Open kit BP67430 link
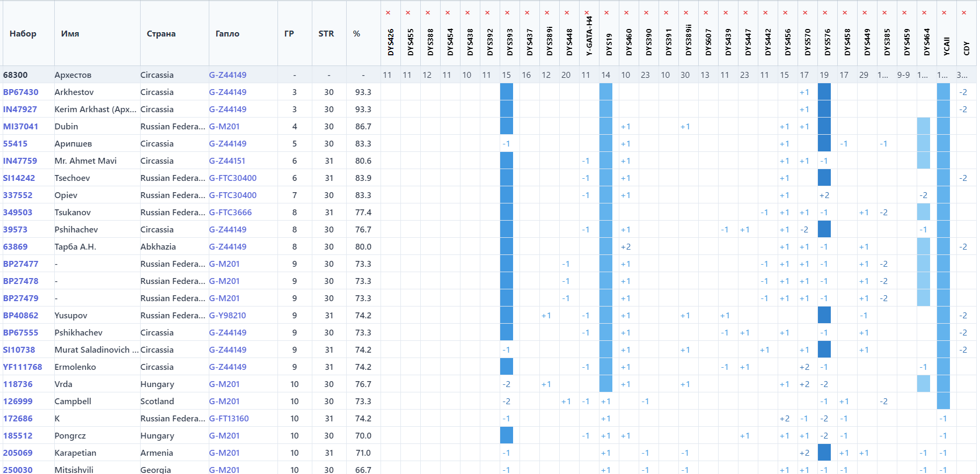The image size is (980, 474). click(21, 92)
